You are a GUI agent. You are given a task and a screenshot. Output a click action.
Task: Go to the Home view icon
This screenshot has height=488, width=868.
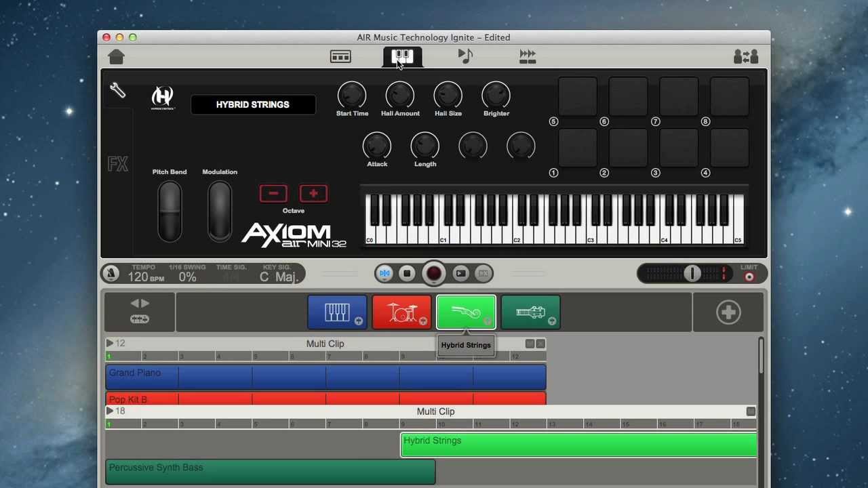click(116, 57)
